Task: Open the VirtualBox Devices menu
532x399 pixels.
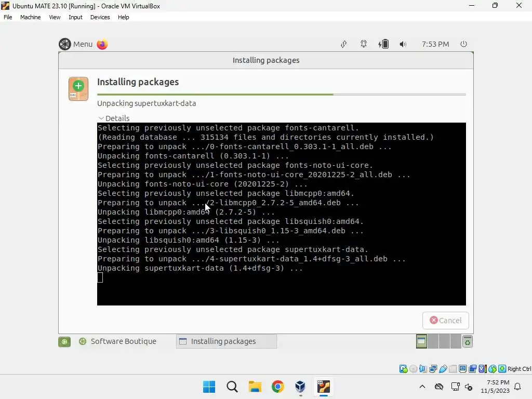Action: [100, 17]
